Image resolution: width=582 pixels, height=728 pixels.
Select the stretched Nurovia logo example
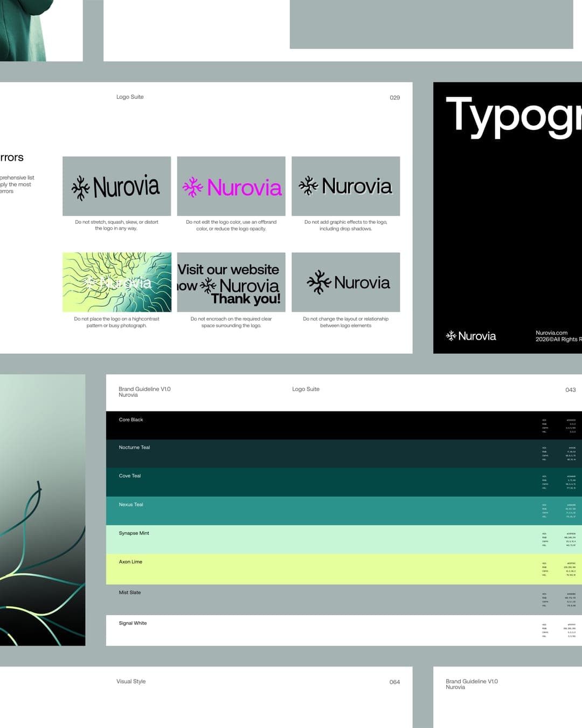click(x=116, y=186)
